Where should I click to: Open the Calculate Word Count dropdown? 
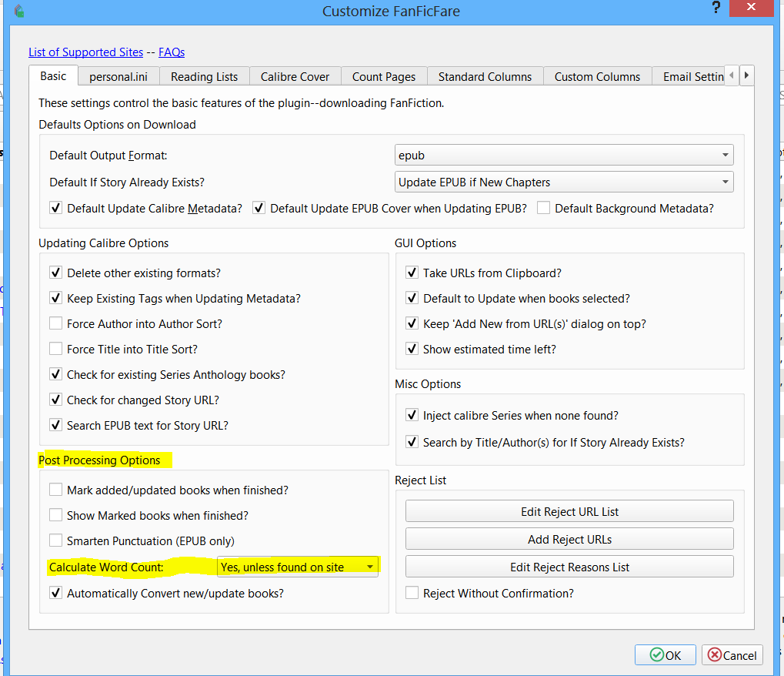[298, 567]
